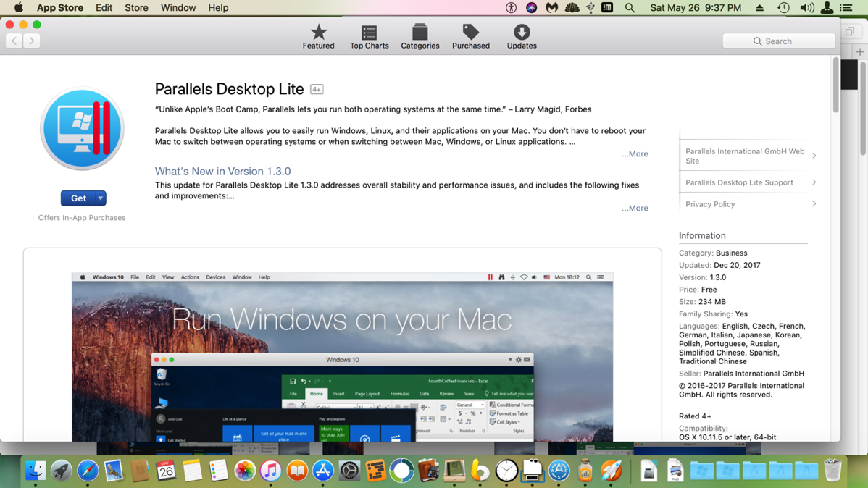The image size is (868, 488).
Task: Open the Store menu
Action: tap(136, 8)
